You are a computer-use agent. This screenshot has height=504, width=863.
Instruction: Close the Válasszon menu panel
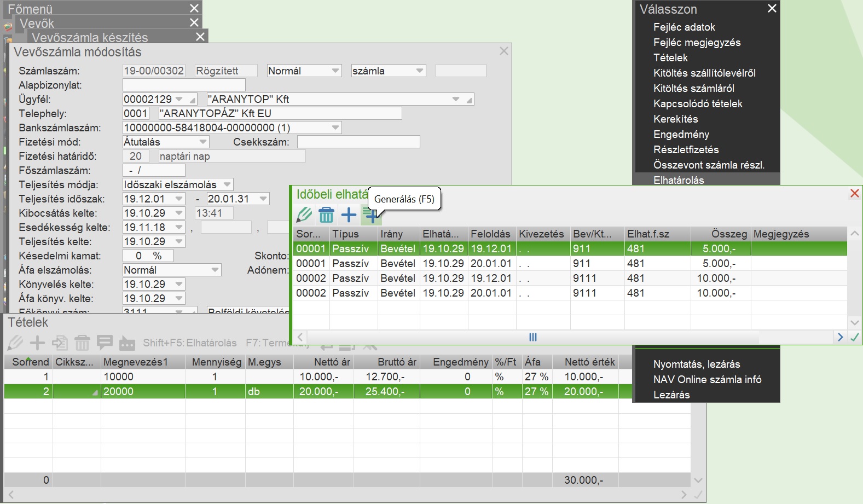point(772,8)
